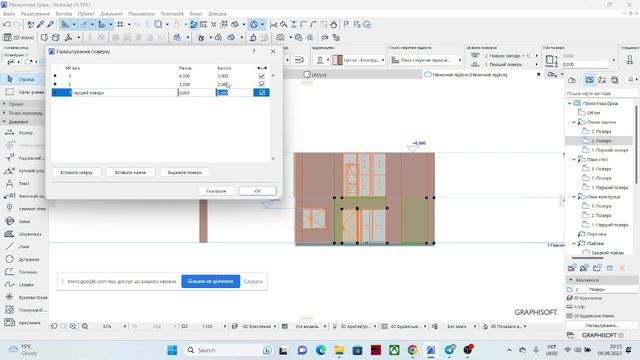Image resolution: width=640 pixels, height=360 pixels.
Task: Select the Angle Dimension tool
Action: (x=22, y=171)
